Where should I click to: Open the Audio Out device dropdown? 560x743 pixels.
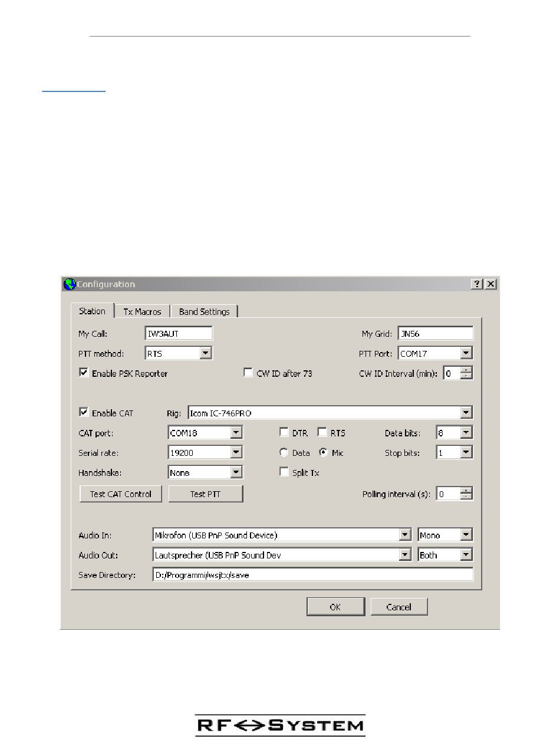pos(282,555)
